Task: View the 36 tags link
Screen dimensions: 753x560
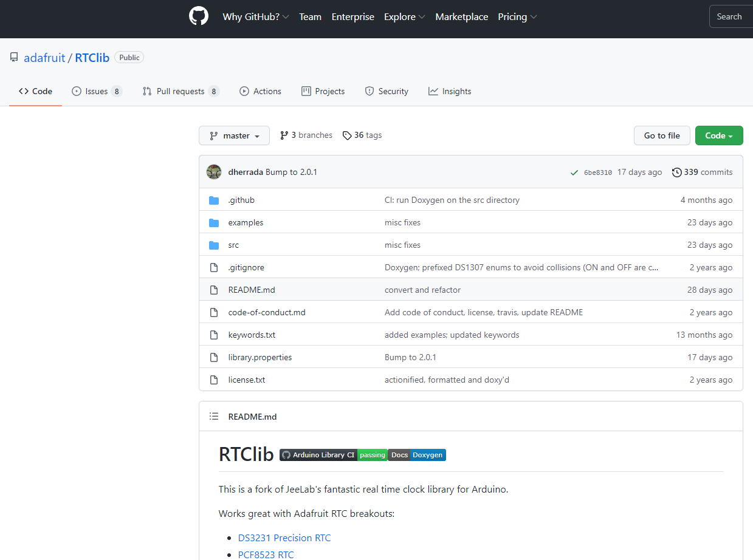Action: point(362,135)
